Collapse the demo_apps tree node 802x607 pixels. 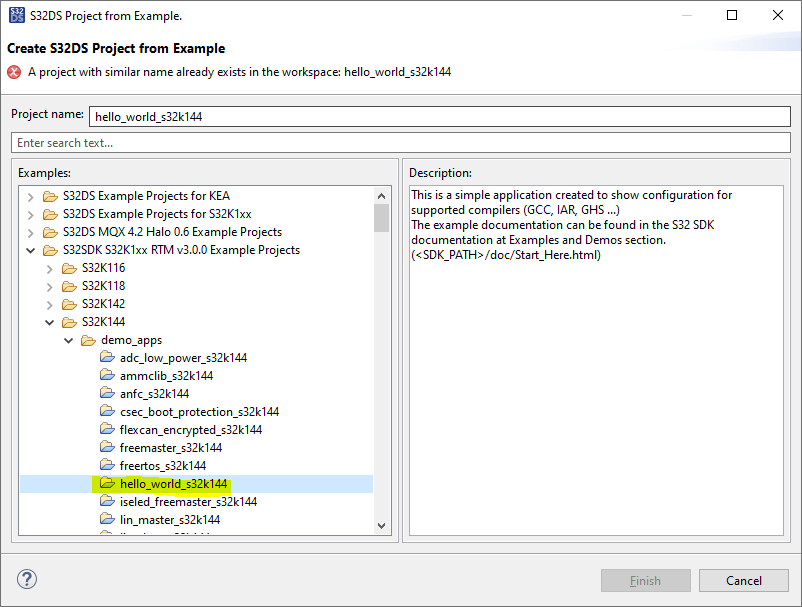(69, 340)
